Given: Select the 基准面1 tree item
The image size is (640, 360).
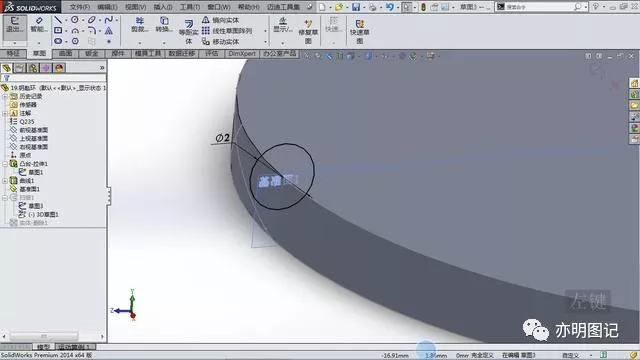Looking at the screenshot, I should [x=24, y=189].
